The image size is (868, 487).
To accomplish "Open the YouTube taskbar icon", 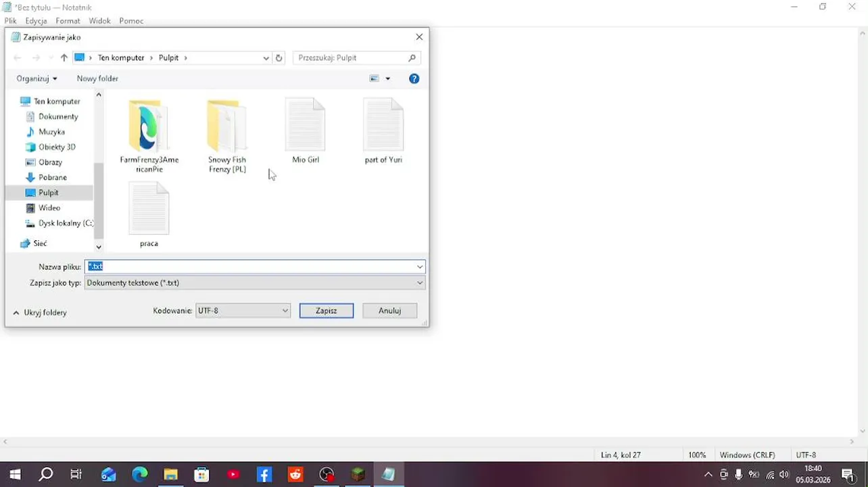I will click(x=233, y=475).
